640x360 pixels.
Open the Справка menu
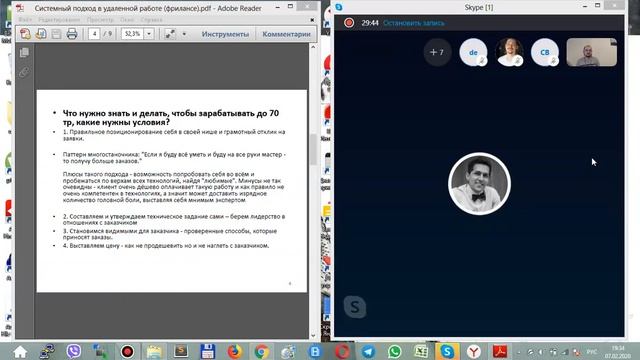(x=151, y=20)
